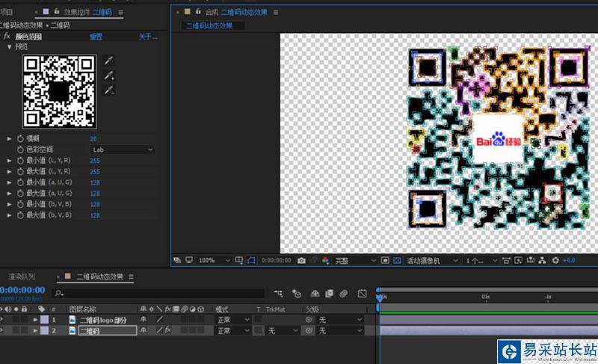
Task: Toggle stopwatch for 色彩空间 property
Action: coord(20,149)
